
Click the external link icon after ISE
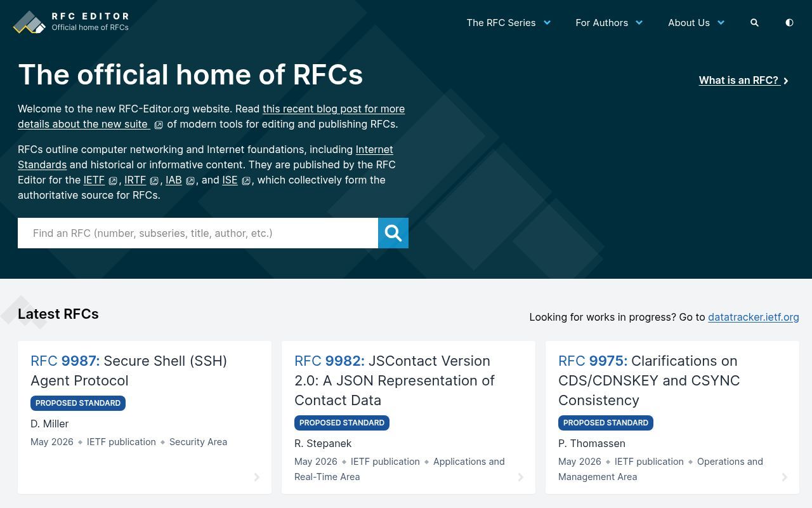click(x=246, y=181)
